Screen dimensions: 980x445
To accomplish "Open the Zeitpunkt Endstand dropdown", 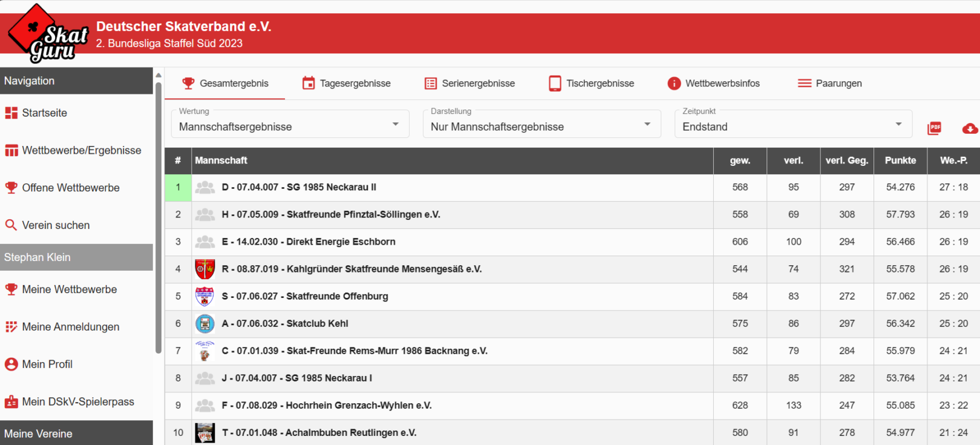I will [x=792, y=124].
